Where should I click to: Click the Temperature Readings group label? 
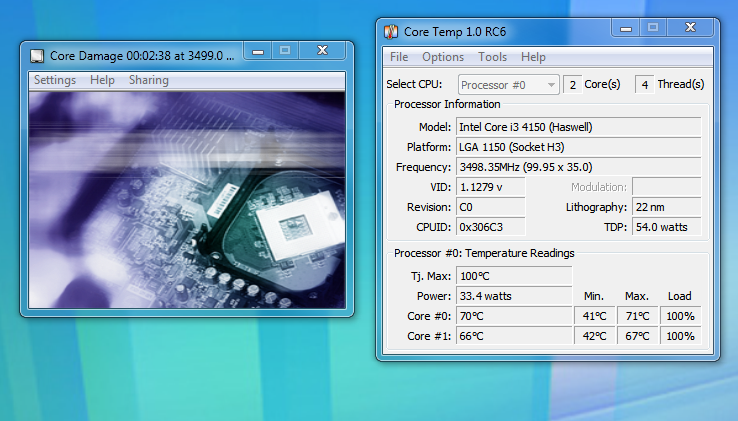(484, 253)
